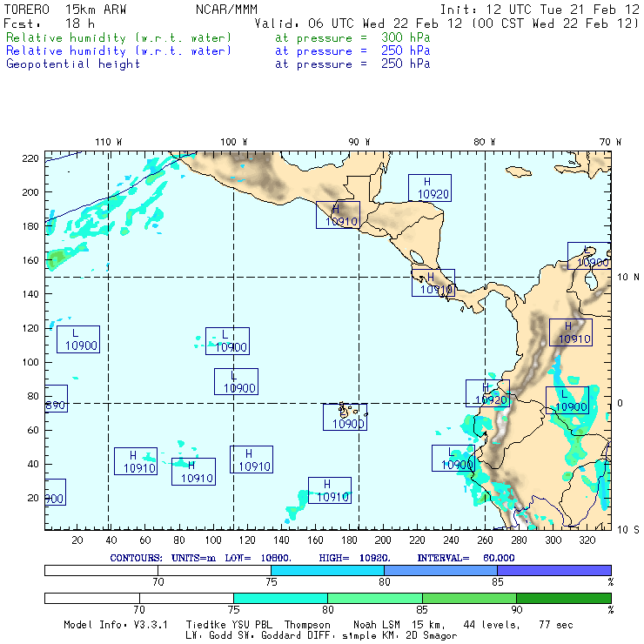Click the 'CONTOURS: UNITS=m' text

[x=162, y=558]
